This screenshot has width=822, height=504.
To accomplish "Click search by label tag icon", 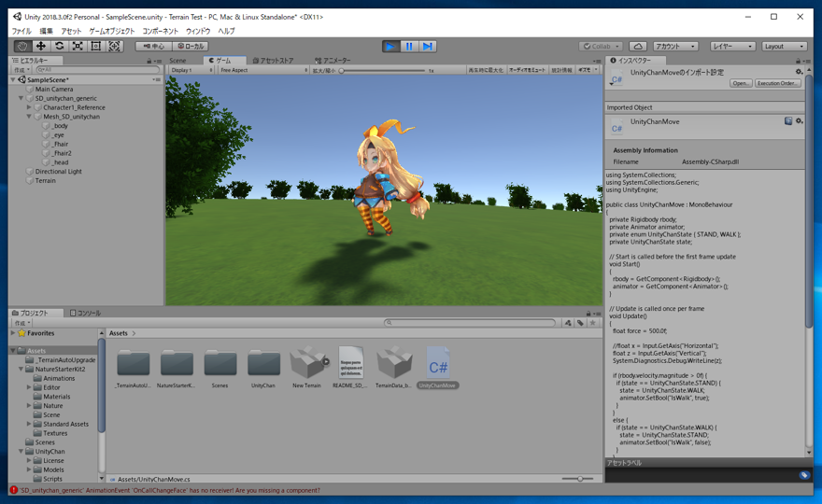I will [x=580, y=323].
